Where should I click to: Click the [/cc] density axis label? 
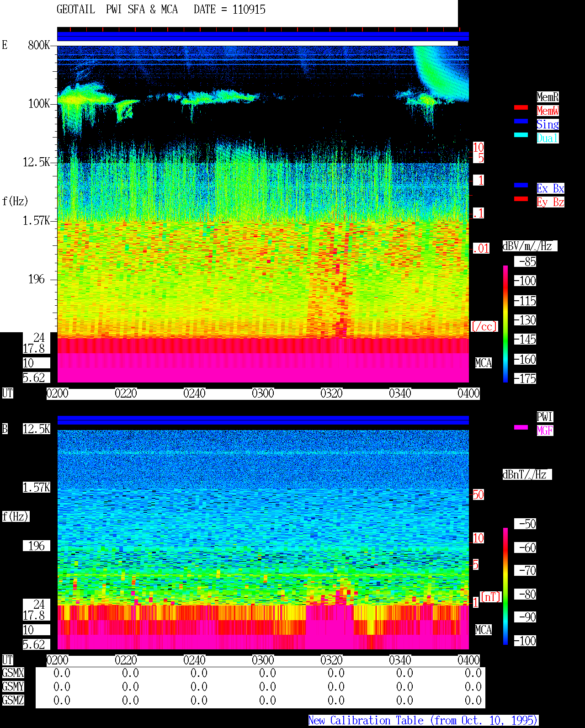point(484,327)
